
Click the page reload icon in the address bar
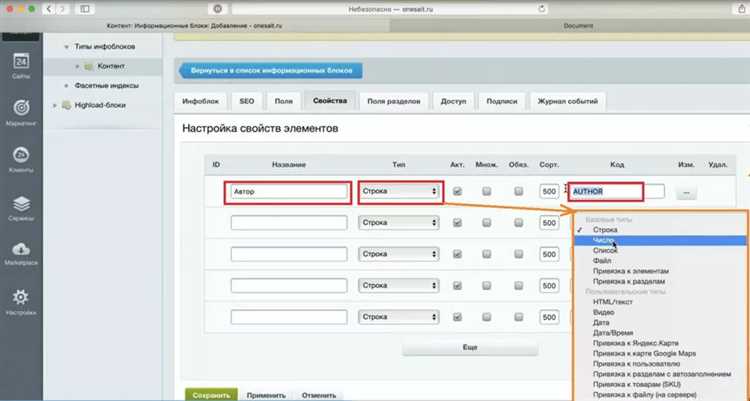point(541,9)
